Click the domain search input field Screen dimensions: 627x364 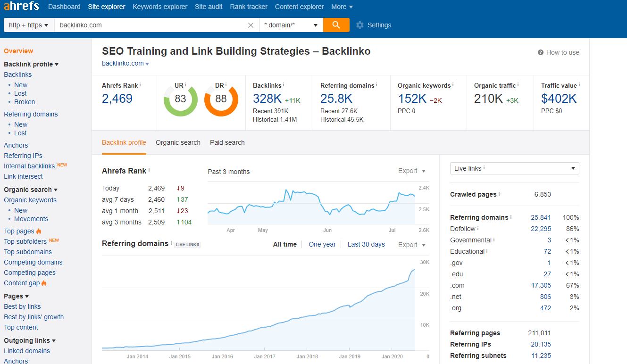(x=151, y=25)
